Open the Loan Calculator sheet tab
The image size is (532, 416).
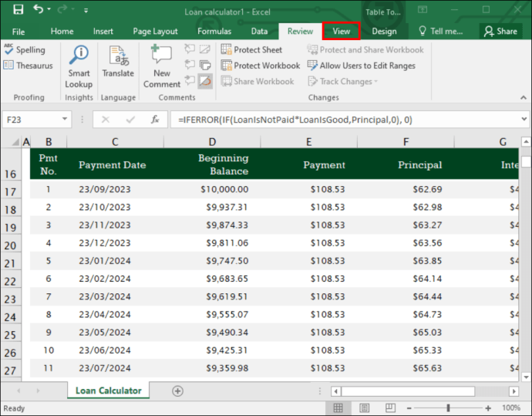pos(109,391)
